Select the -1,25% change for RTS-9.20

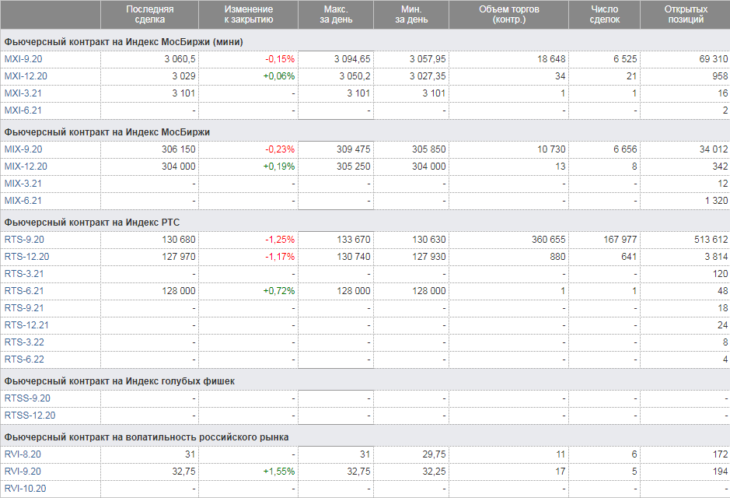pyautogui.click(x=280, y=240)
